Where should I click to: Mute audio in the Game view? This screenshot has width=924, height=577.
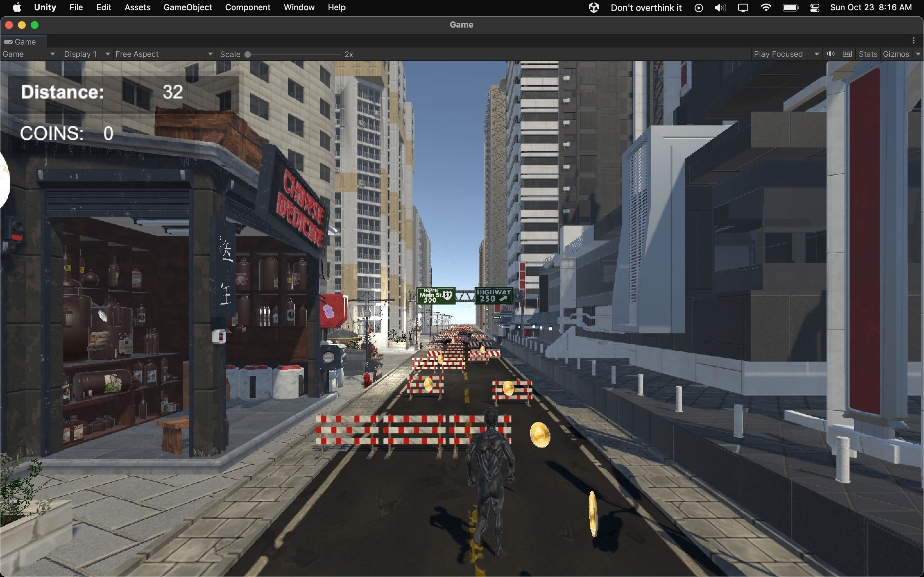pos(830,54)
